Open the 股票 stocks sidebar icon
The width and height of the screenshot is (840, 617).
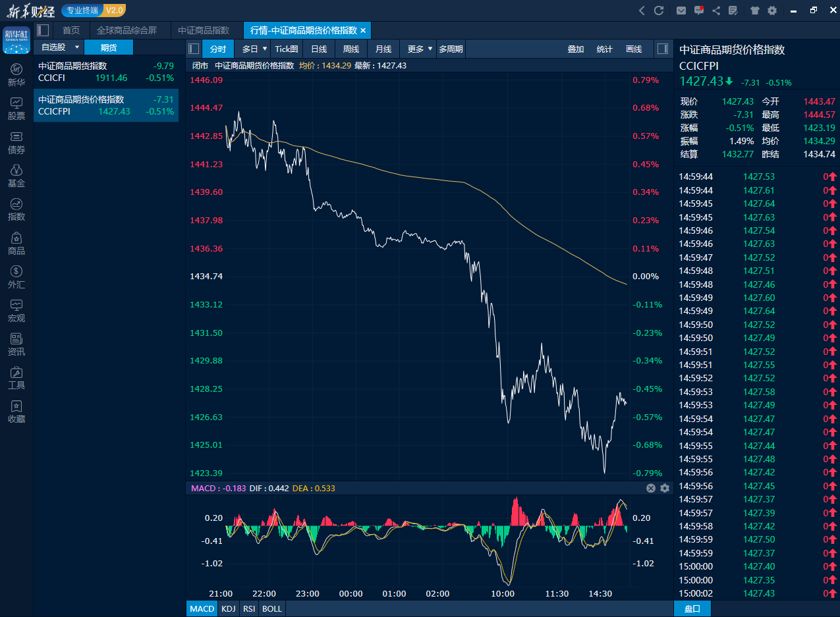pyautogui.click(x=16, y=109)
